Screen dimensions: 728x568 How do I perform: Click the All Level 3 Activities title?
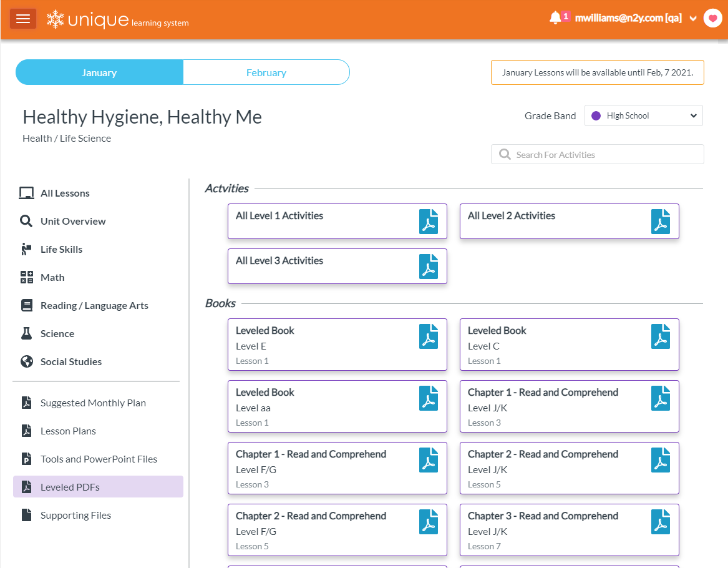click(x=279, y=260)
